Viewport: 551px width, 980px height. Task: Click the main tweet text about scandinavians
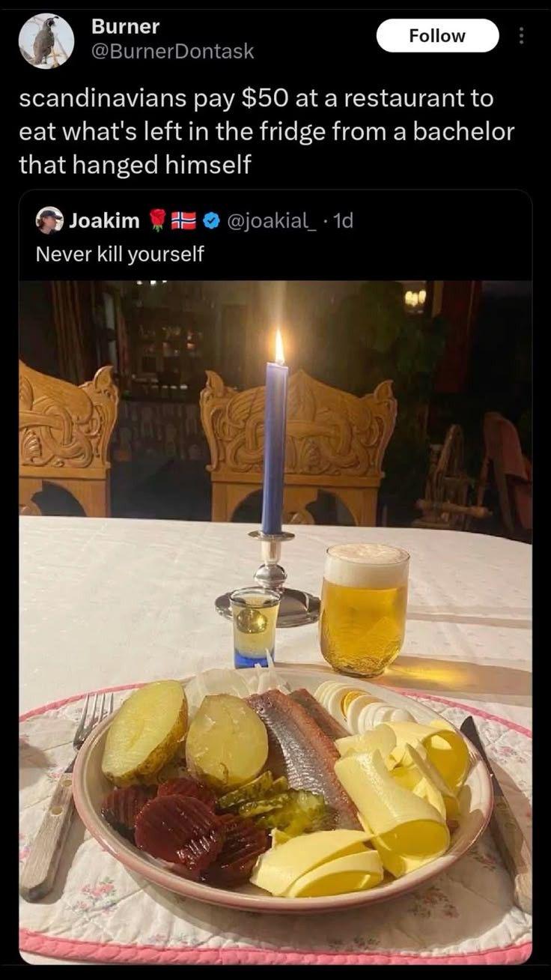tap(267, 131)
